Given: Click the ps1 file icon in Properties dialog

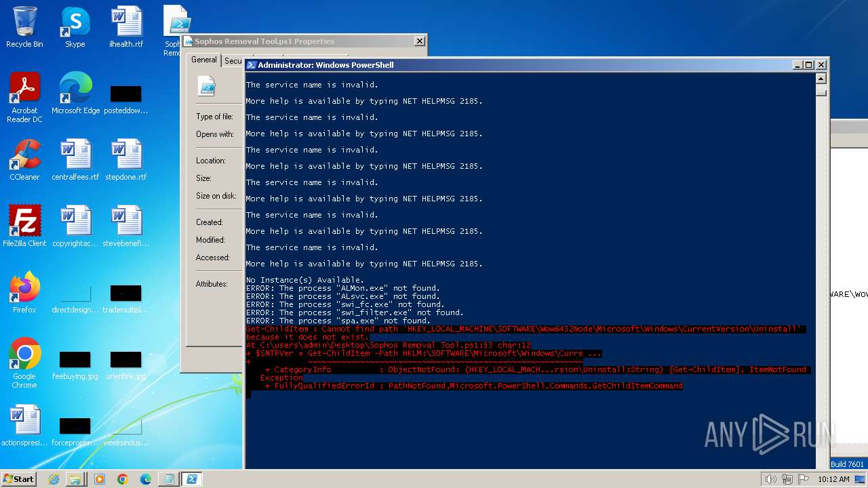Looking at the screenshot, I should [207, 86].
